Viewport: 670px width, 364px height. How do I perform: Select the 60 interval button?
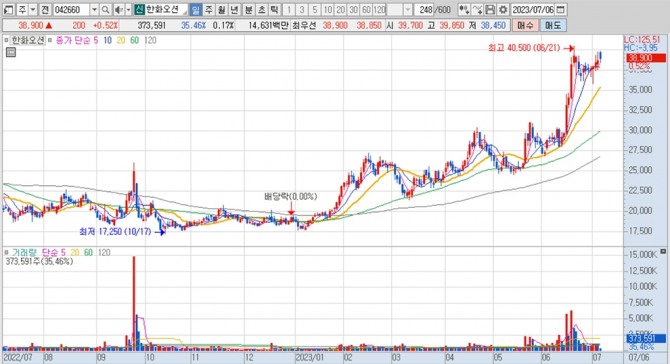[x=366, y=9]
